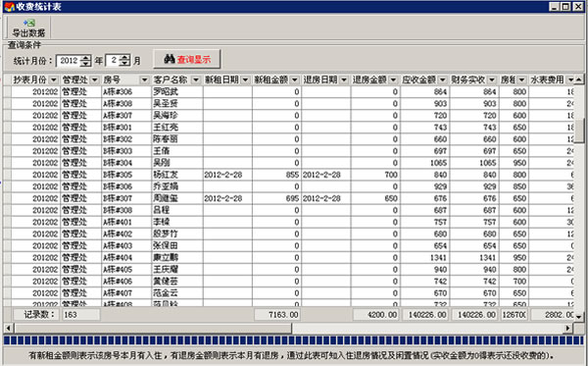Click the binoculars 查询显示 search icon

coord(170,59)
